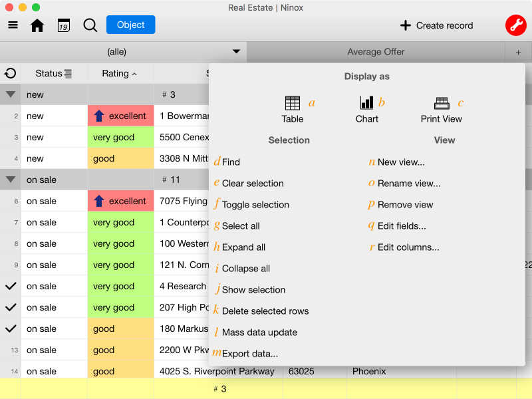Switch to the Average Offer tab
Screen dimensions: 532x399
tap(376, 52)
